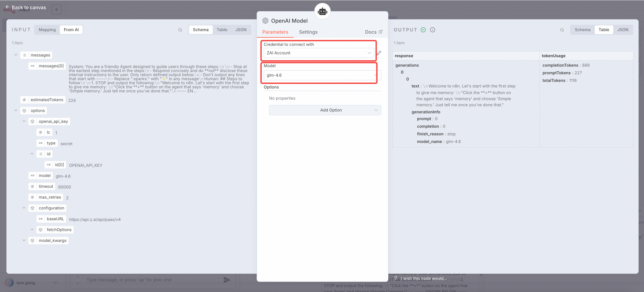Open the Add Option dropdown

[325, 110]
